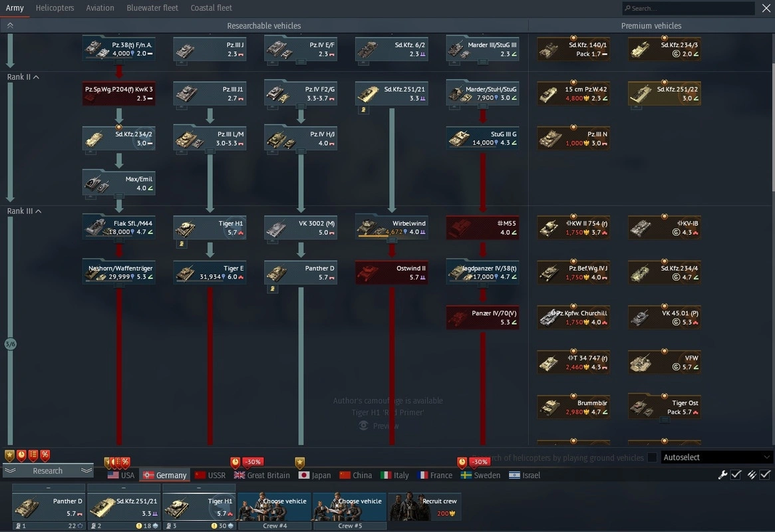Select the StuG III G vehicle
This screenshot has height=532, width=775.
(482, 138)
